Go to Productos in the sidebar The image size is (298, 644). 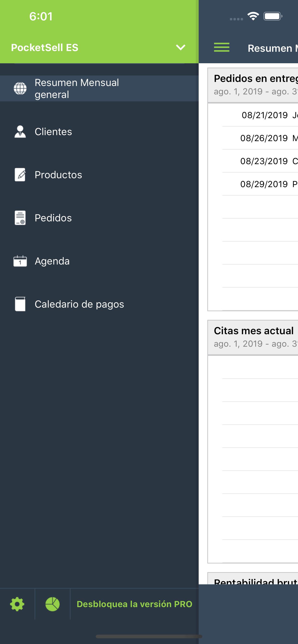(x=58, y=175)
